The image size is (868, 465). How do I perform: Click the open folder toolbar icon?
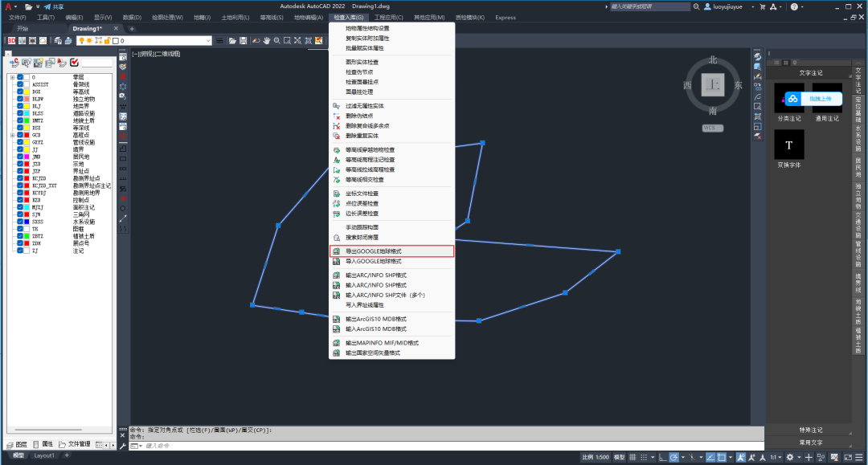[x=232, y=41]
